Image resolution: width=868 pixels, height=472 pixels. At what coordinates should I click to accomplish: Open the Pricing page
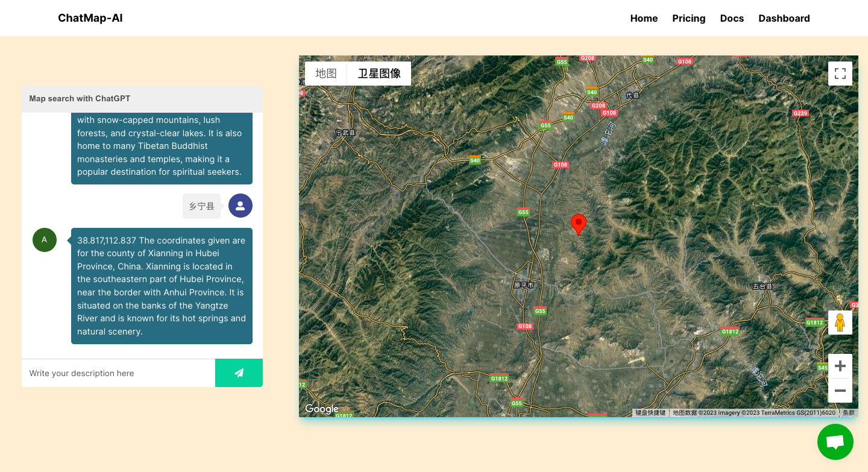pyautogui.click(x=689, y=18)
